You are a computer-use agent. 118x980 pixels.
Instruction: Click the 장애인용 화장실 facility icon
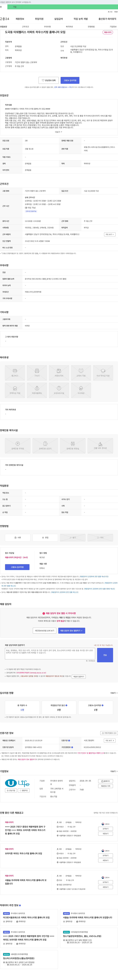[73, 446]
